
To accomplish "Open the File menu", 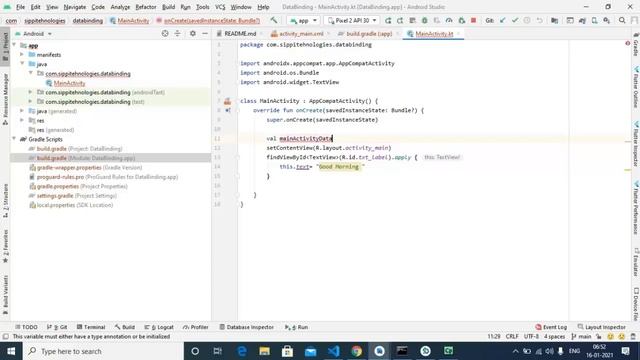I will pos(20,7).
